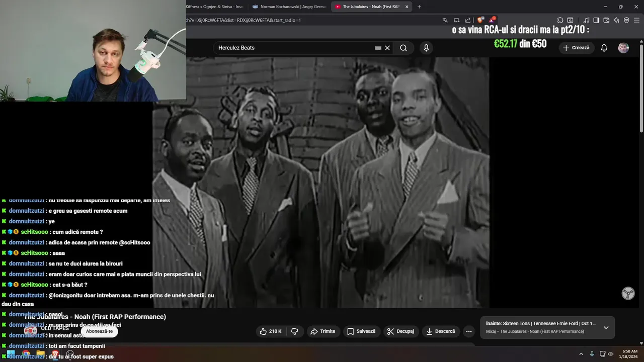Like the video with 210 K thumbs up
This screenshot has width=644, height=362.
point(271,331)
